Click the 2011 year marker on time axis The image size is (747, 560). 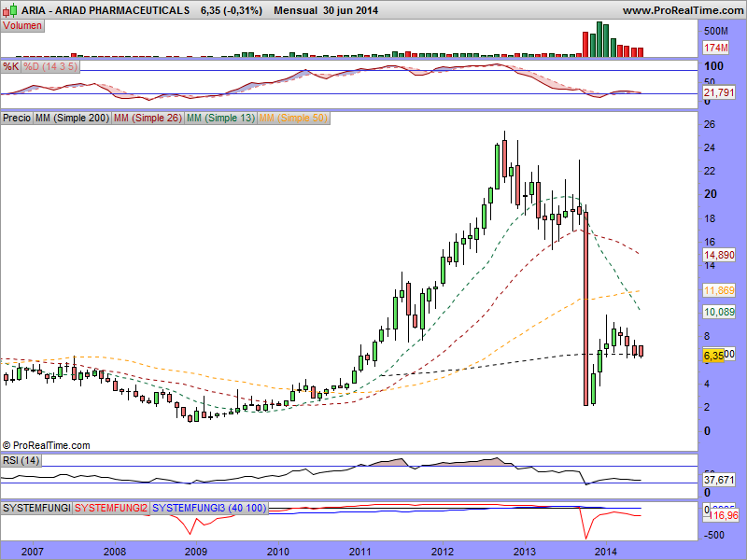tap(362, 552)
